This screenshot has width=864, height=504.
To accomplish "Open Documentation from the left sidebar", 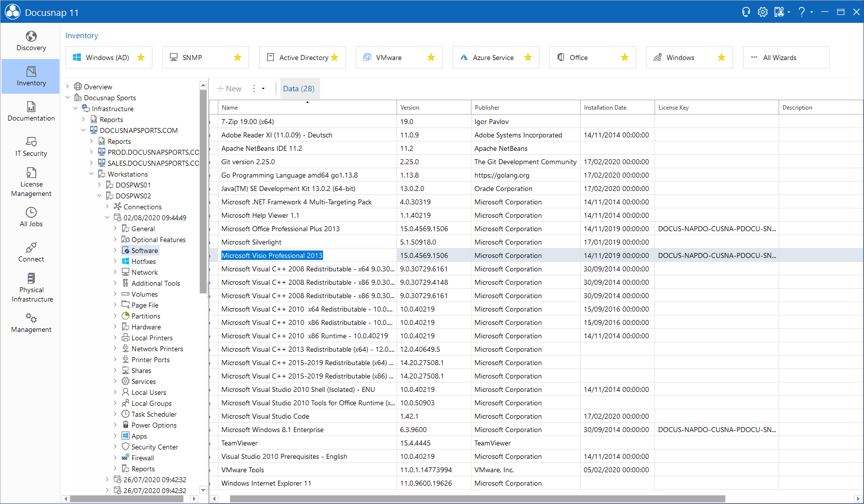I will click(x=31, y=112).
